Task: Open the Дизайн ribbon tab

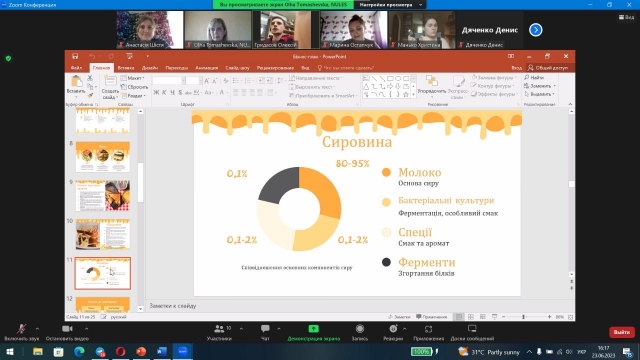Action: tap(150, 68)
